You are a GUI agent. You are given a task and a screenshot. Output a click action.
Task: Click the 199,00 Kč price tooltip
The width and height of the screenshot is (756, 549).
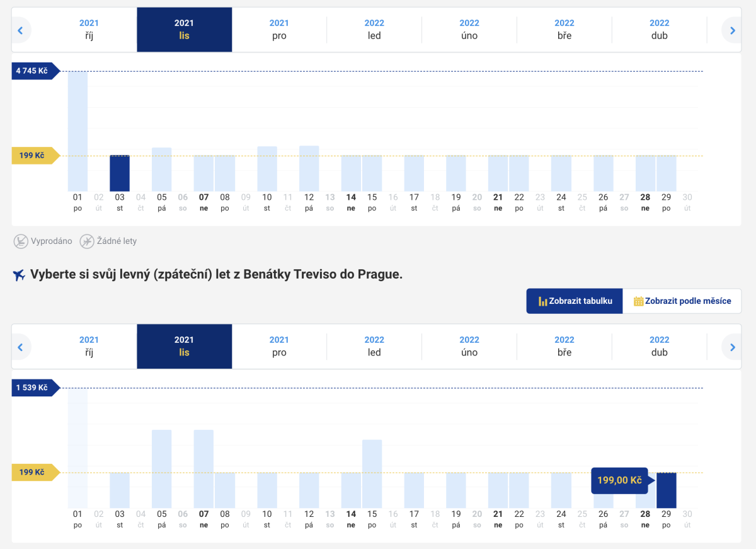point(620,481)
